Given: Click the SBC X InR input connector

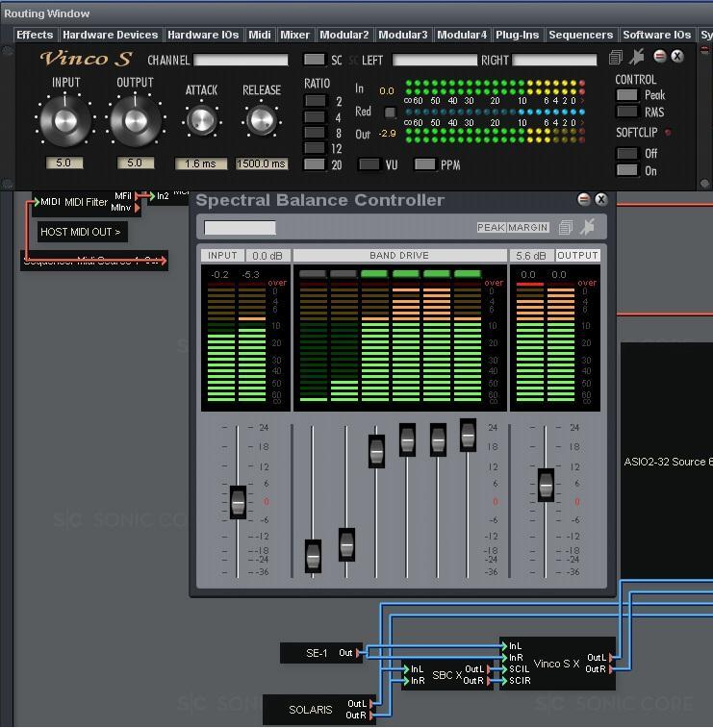Looking at the screenshot, I should tap(406, 681).
